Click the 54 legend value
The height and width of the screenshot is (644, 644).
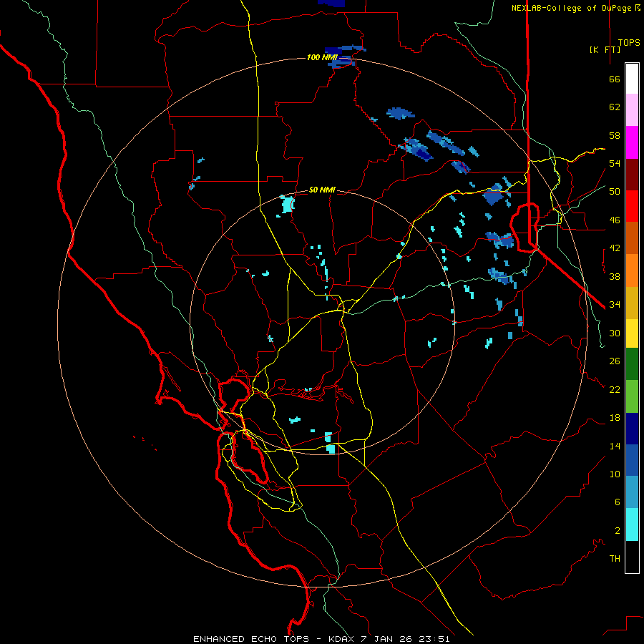pyautogui.click(x=615, y=163)
